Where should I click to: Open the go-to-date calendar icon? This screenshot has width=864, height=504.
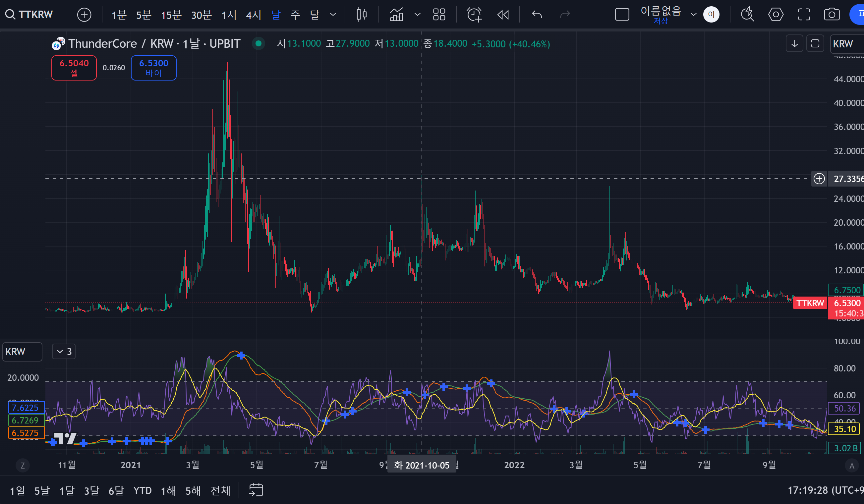click(256, 490)
